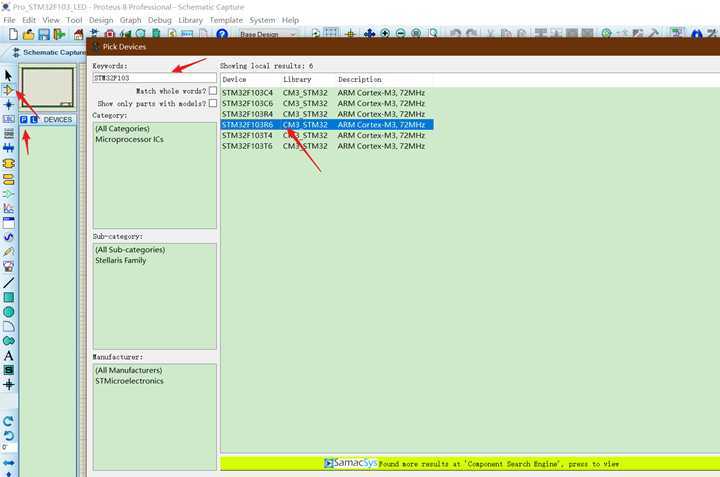The width and height of the screenshot is (720, 477).
Task: Click the Rotate Anti-Clockwise icon
Action: [x=8, y=436]
